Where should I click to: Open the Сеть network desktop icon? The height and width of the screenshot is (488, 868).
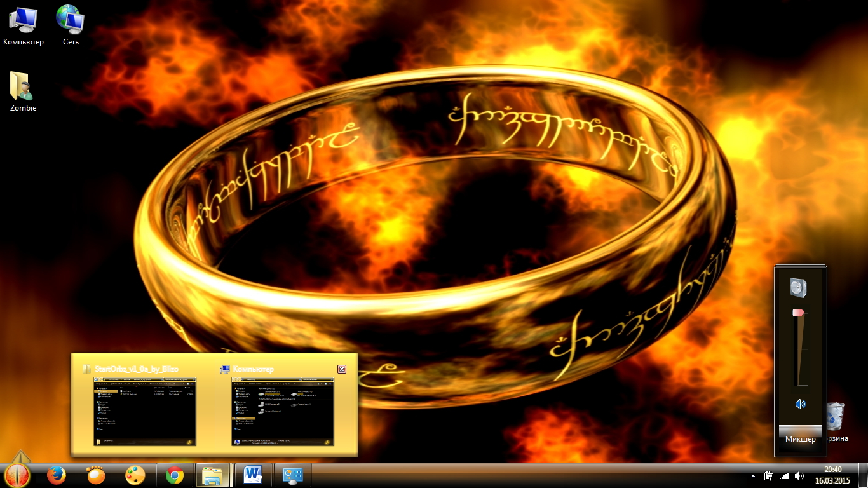click(x=71, y=25)
